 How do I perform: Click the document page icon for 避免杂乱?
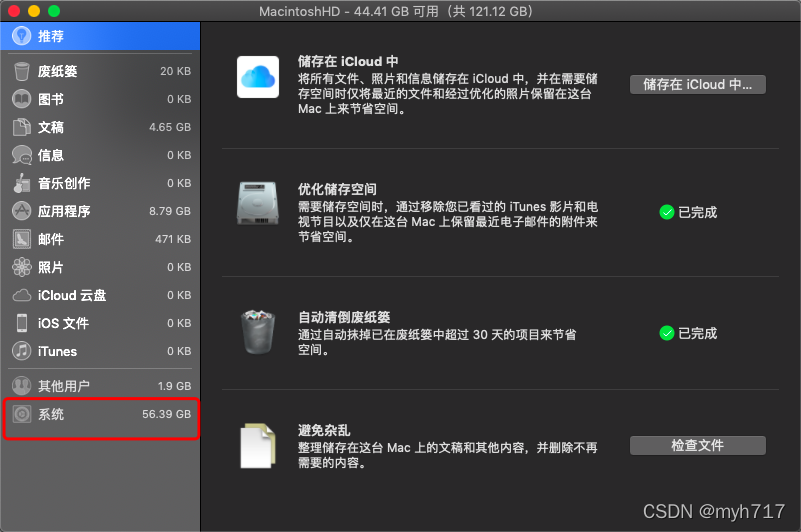coord(258,445)
